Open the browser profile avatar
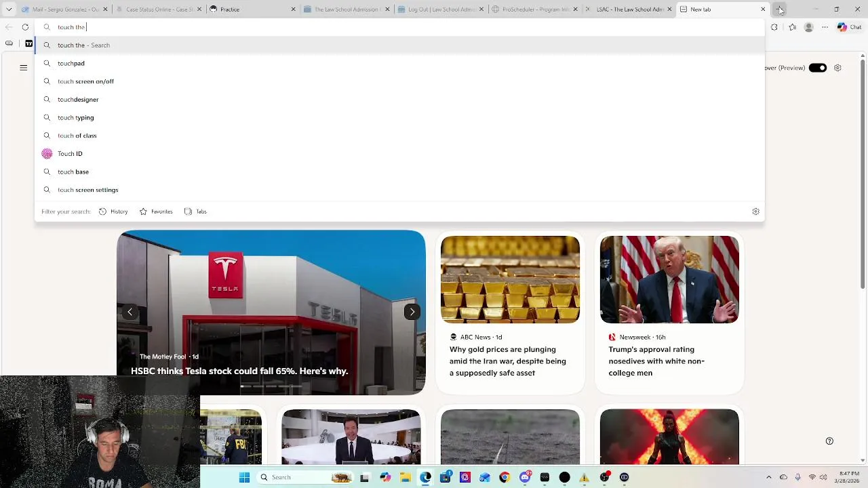Image resolution: width=868 pixels, height=488 pixels. pyautogui.click(x=808, y=27)
